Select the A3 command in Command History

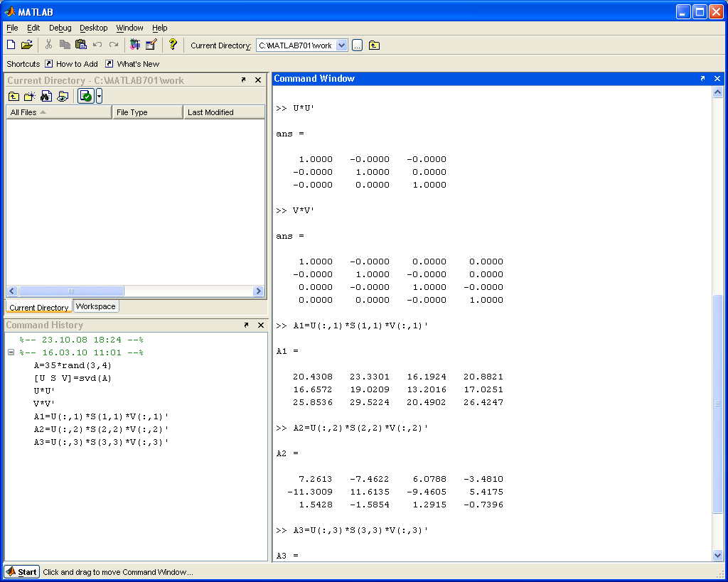point(101,442)
